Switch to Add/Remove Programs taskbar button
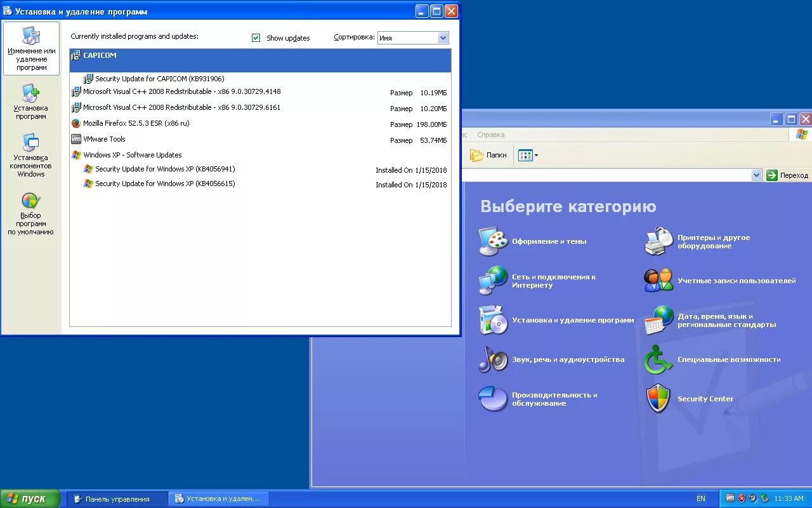 pos(219,498)
